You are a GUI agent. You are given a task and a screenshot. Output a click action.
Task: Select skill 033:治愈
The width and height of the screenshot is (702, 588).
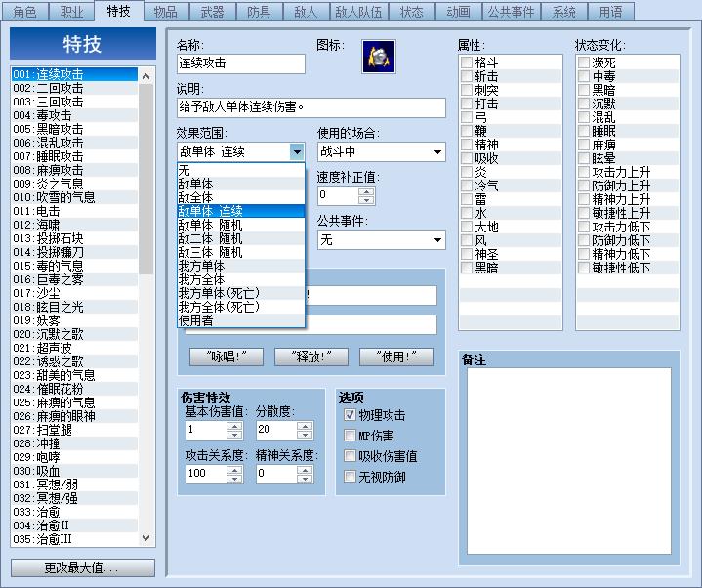point(75,512)
